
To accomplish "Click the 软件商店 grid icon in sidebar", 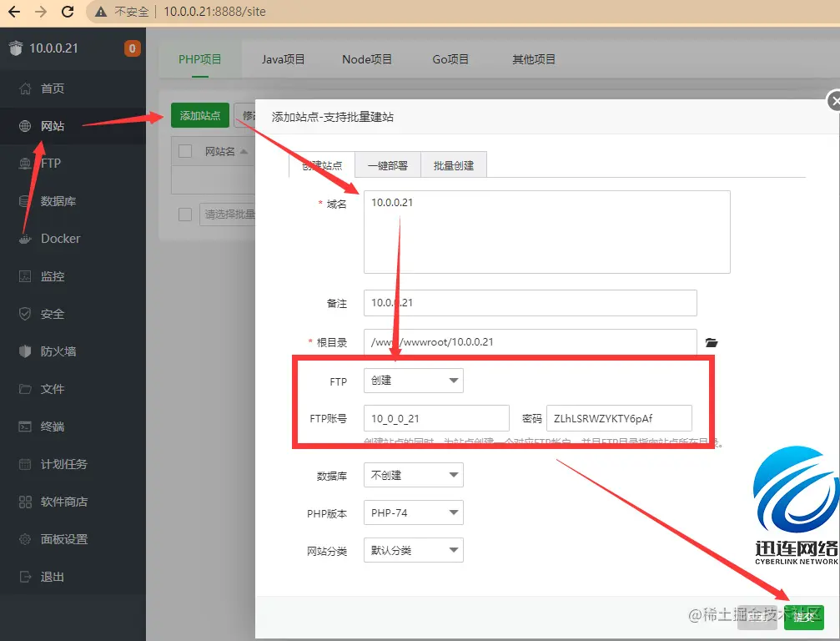I will (25, 502).
